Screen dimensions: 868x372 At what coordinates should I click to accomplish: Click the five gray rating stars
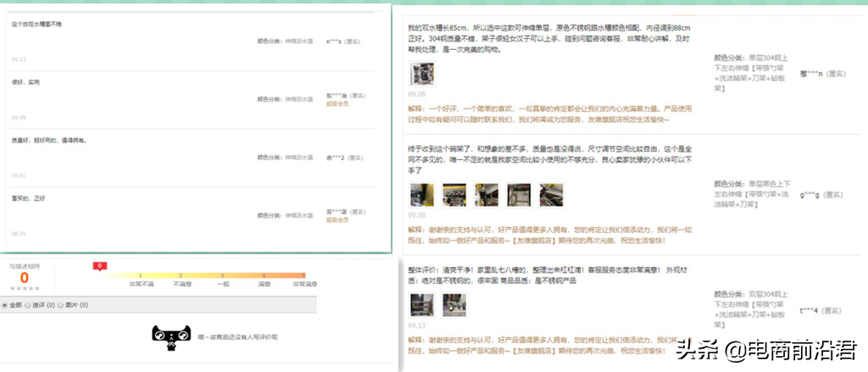(x=25, y=288)
